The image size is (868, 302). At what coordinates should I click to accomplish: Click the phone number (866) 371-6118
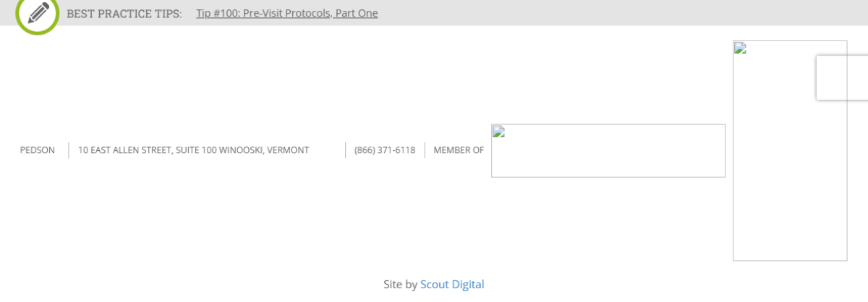(385, 150)
